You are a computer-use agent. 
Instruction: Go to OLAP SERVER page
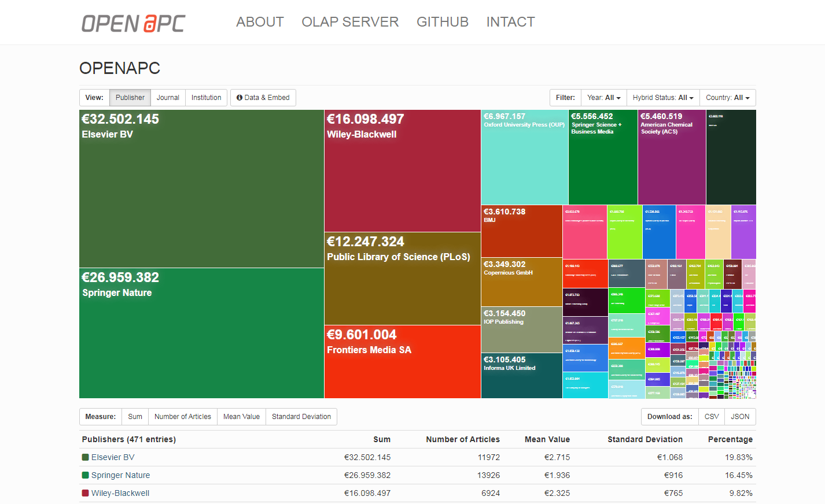tap(350, 22)
